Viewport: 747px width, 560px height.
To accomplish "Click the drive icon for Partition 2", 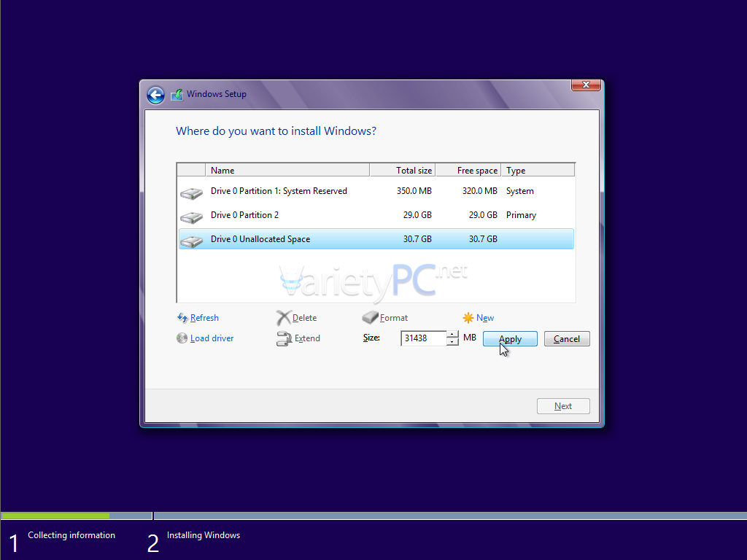I will pyautogui.click(x=192, y=217).
